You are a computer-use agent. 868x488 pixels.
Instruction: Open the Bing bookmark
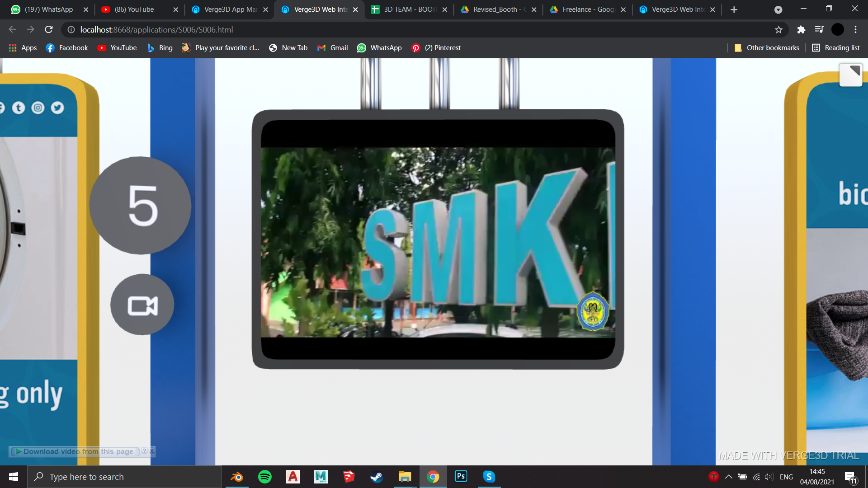160,48
